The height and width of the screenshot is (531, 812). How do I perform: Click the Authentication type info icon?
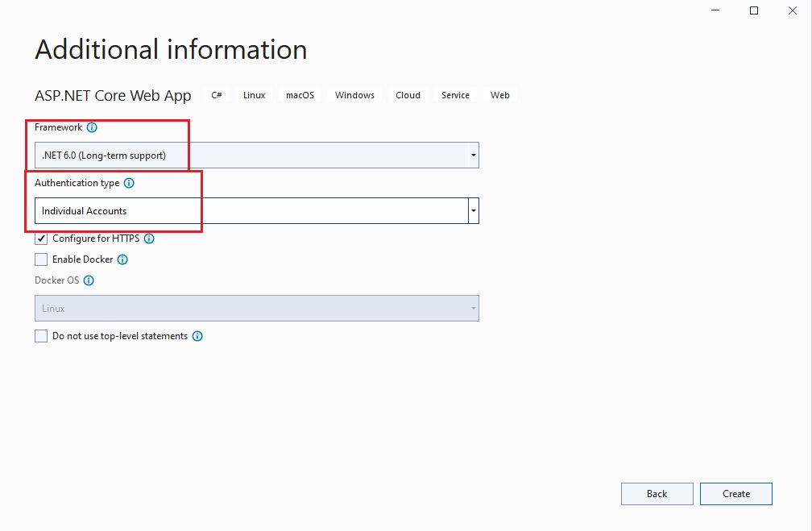tap(129, 183)
